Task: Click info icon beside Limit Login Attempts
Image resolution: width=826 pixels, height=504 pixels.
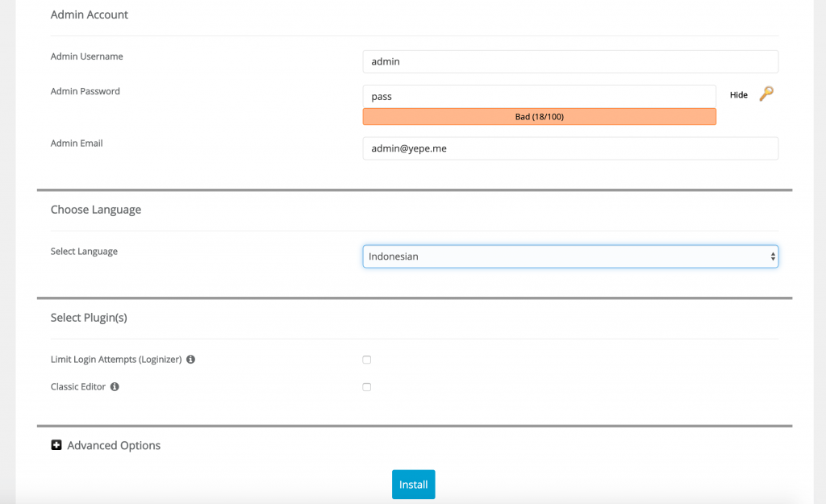Action: point(191,360)
